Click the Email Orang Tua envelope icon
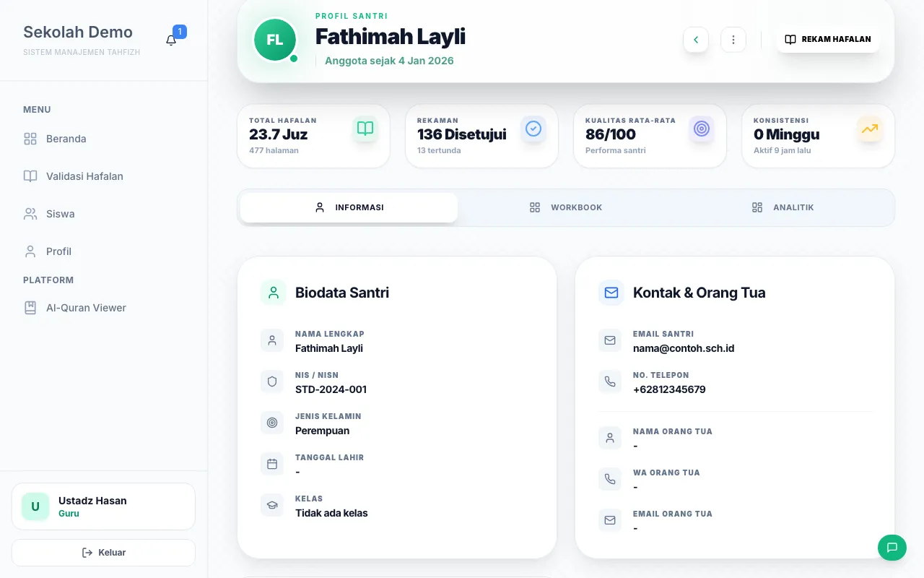 (x=610, y=520)
